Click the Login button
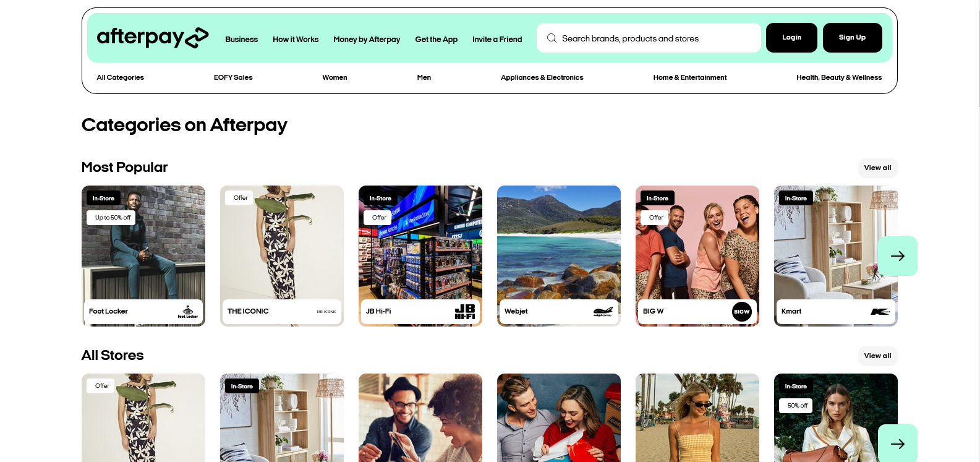This screenshot has height=462, width=980. (x=791, y=38)
